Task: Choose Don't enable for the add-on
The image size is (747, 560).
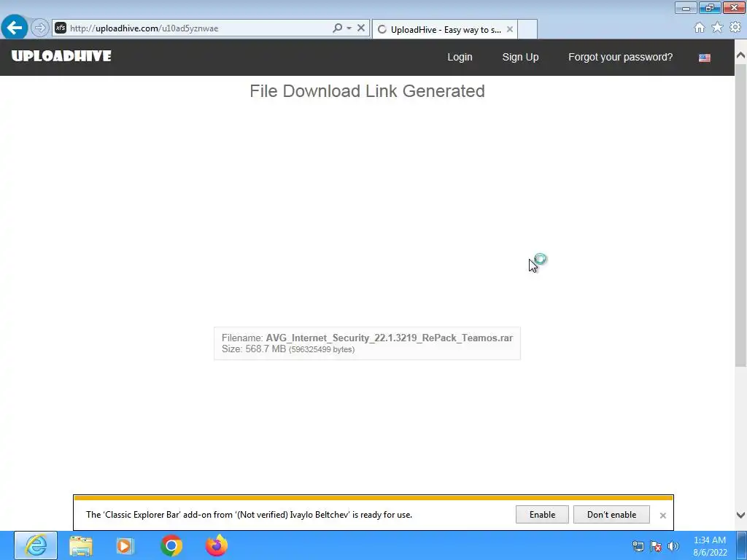Action: [612, 515]
